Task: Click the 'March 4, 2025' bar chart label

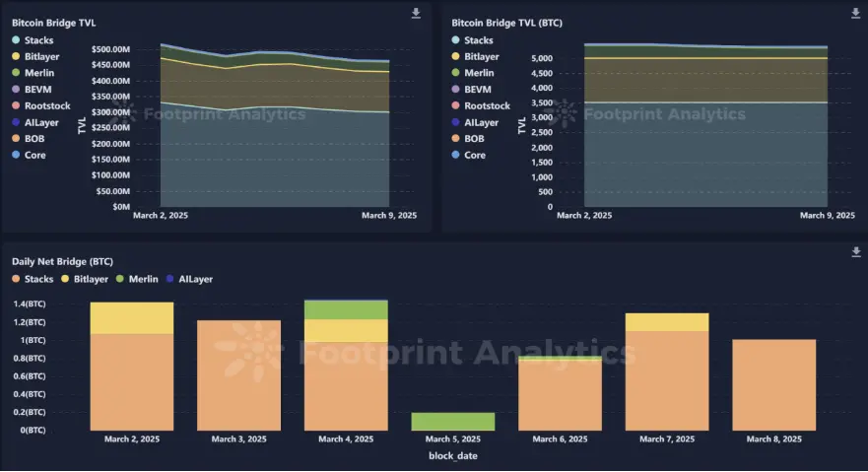Action: pos(346,439)
